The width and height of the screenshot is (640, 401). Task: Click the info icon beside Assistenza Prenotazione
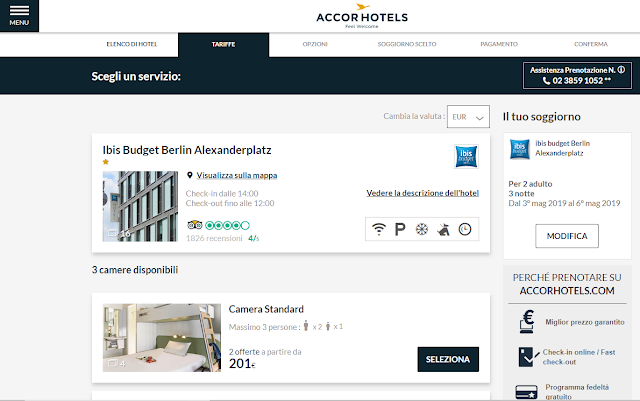(621, 70)
